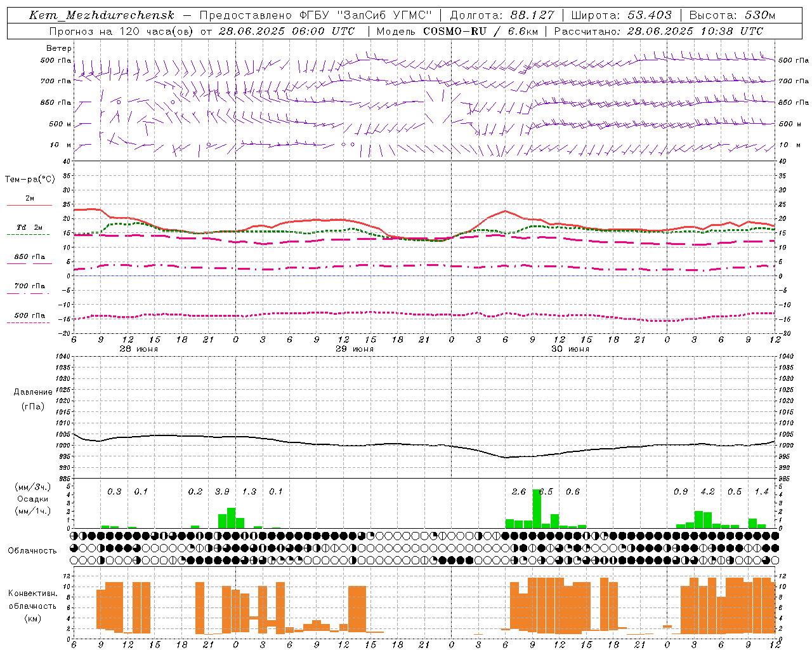Click the provider text ФГБУ "ЗапСиб УГМС"
Viewport: 812px width, 650px height.
click(366, 16)
